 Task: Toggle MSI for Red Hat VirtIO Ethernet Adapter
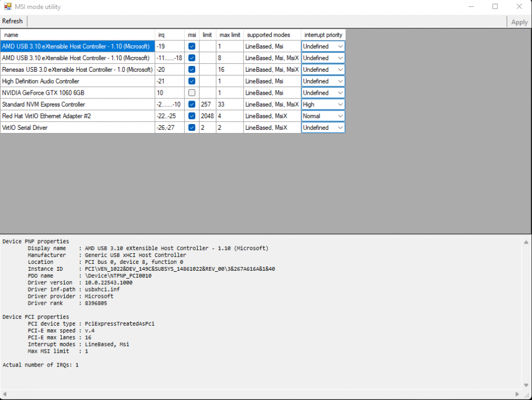click(x=192, y=115)
